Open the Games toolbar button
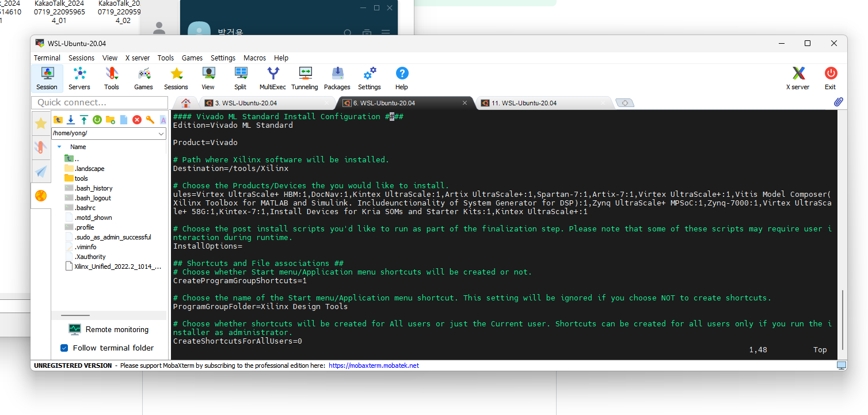This screenshot has height=415, width=868. click(x=144, y=79)
